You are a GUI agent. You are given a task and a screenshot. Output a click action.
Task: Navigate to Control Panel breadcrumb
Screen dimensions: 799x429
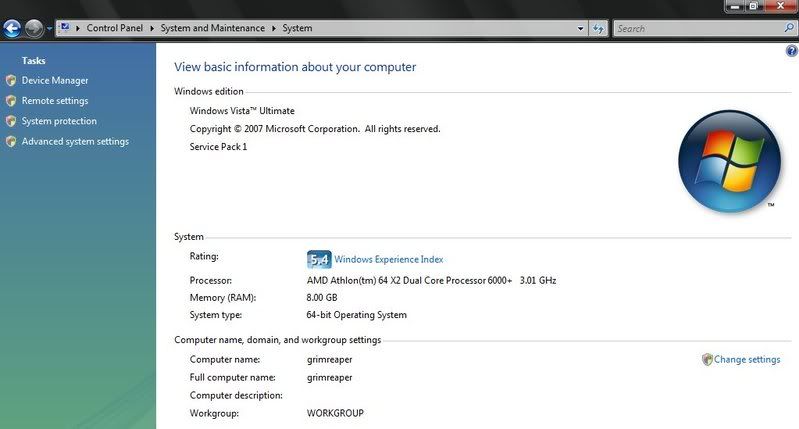point(115,28)
